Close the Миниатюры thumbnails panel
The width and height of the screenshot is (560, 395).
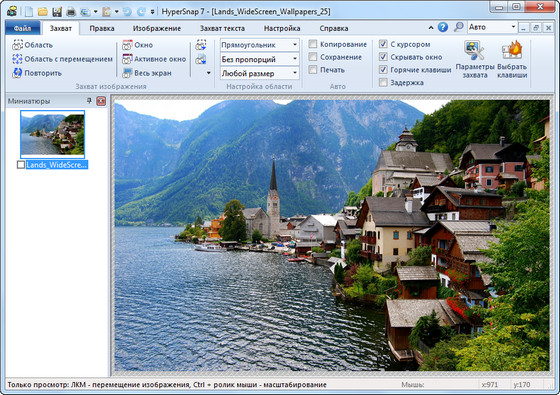pyautogui.click(x=101, y=101)
